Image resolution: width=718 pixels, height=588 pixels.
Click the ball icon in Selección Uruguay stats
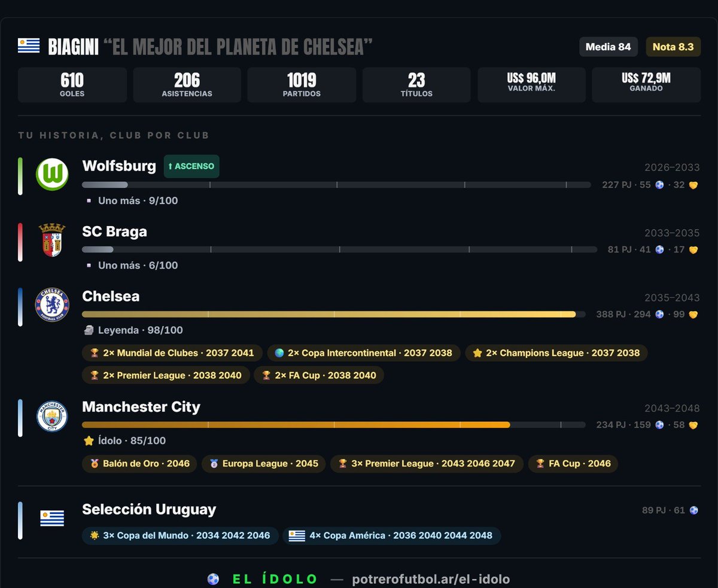(x=693, y=510)
